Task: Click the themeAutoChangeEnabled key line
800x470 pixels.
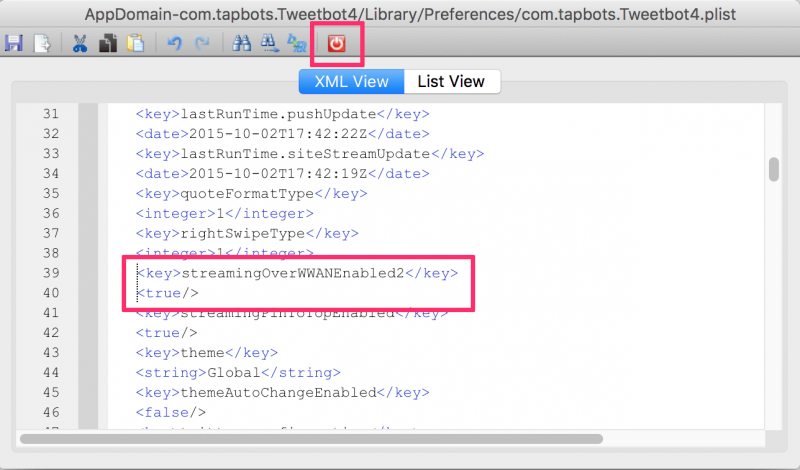Action: [283, 392]
